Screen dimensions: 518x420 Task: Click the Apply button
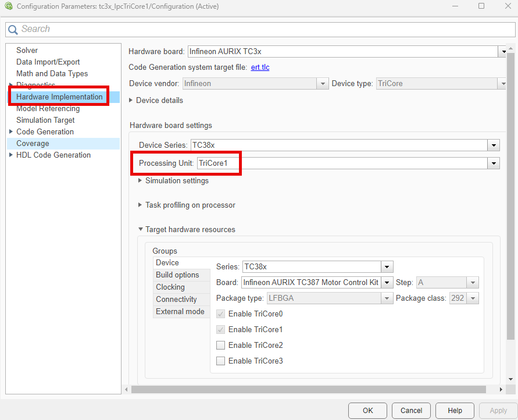[498, 410]
